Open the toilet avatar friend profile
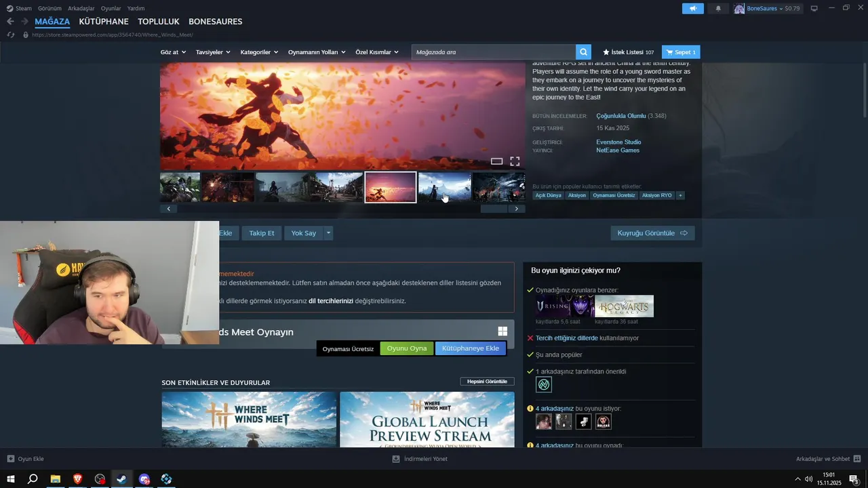Screen dimensions: 868x488 click(583, 422)
